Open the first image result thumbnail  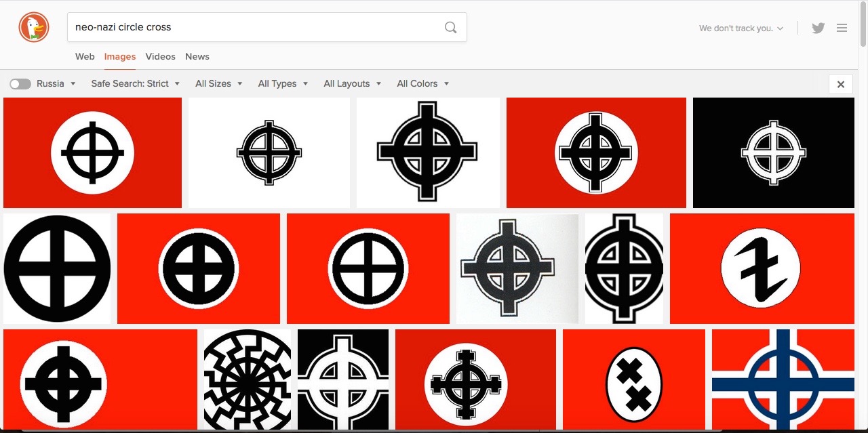[92, 152]
